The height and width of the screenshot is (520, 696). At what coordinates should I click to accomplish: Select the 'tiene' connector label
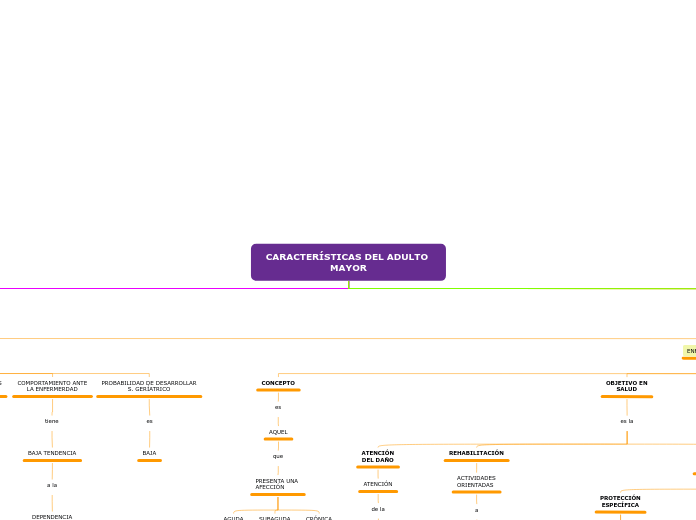coord(51,421)
